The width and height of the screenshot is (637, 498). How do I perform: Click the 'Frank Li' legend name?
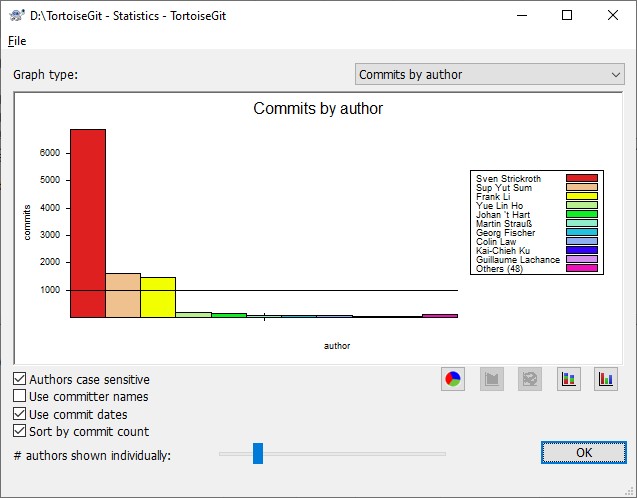493,197
